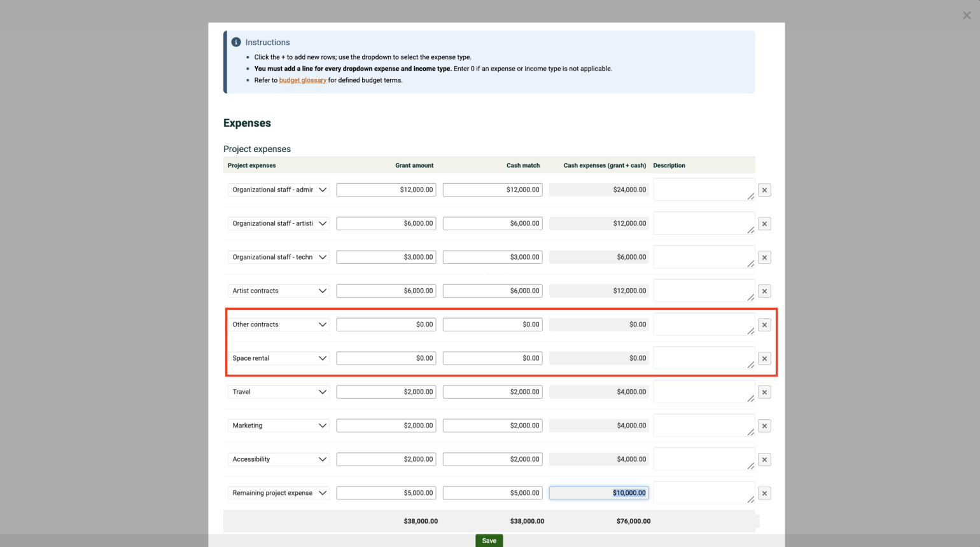Remove the Remaining project expense row

tap(764, 493)
